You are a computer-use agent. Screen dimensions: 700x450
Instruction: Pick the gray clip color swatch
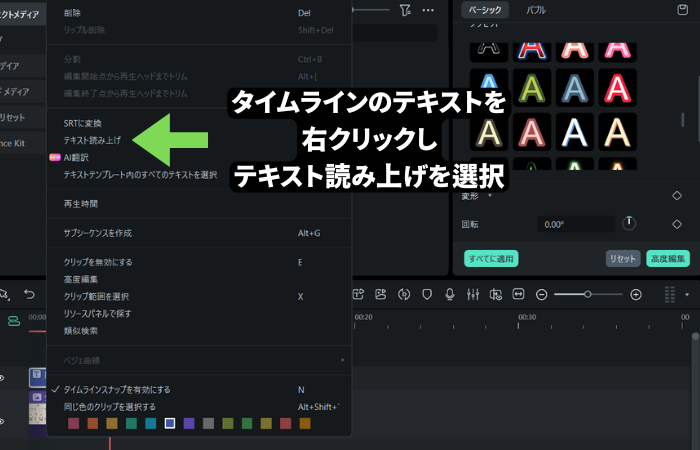click(208, 423)
